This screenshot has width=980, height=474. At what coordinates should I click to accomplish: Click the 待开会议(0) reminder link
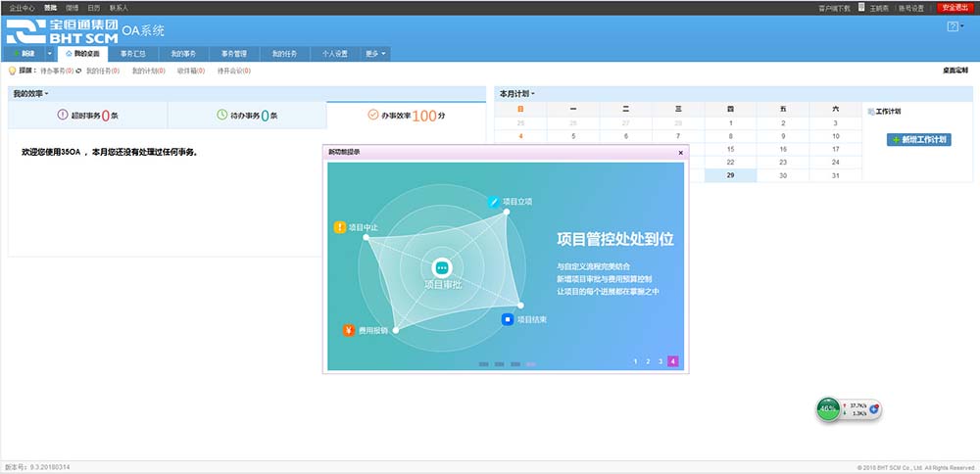(x=234, y=71)
